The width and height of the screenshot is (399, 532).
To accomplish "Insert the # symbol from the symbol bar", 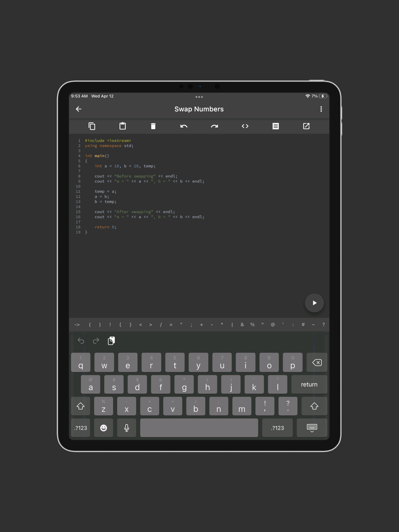I will click(303, 325).
